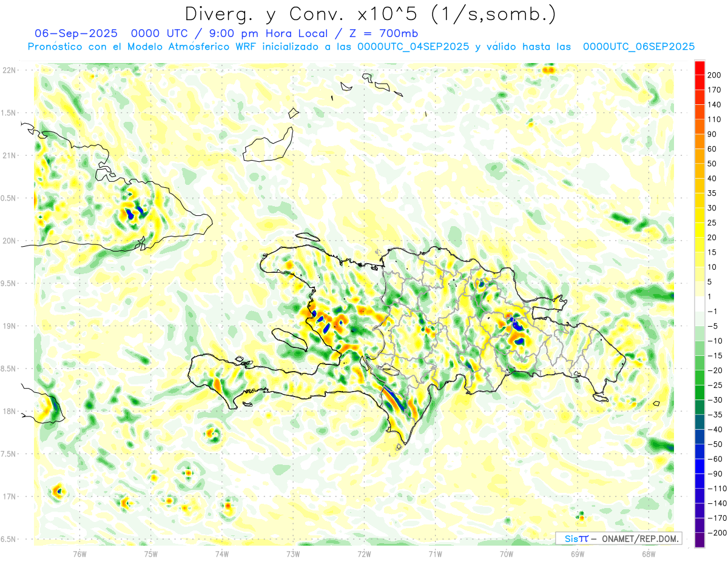Click the "-90" colorbar value

pos(715,473)
